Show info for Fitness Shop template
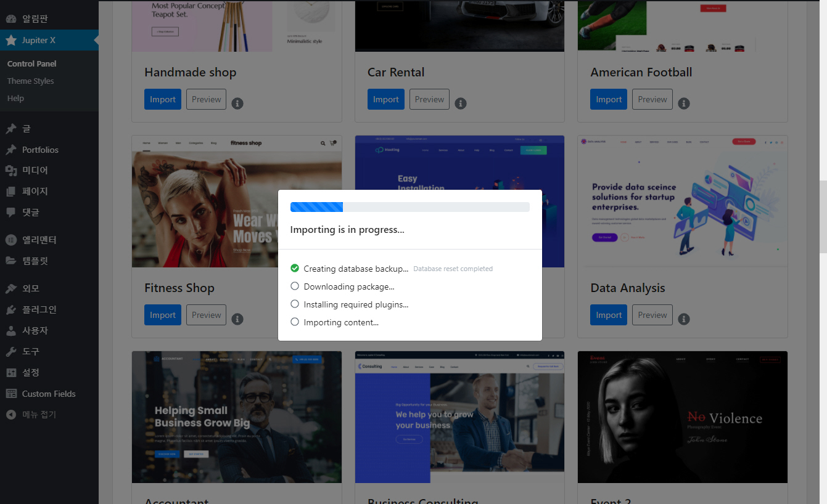The height and width of the screenshot is (504, 827). pyautogui.click(x=237, y=319)
